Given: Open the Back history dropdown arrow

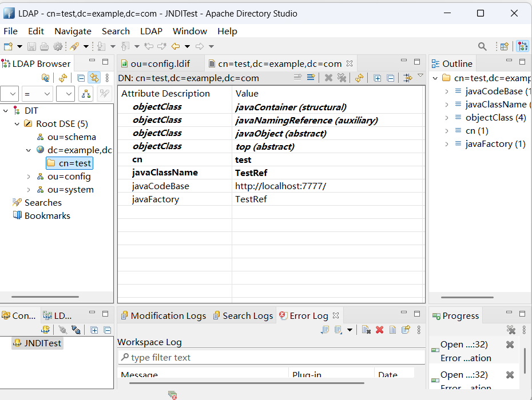Looking at the screenshot, I should (187, 46).
